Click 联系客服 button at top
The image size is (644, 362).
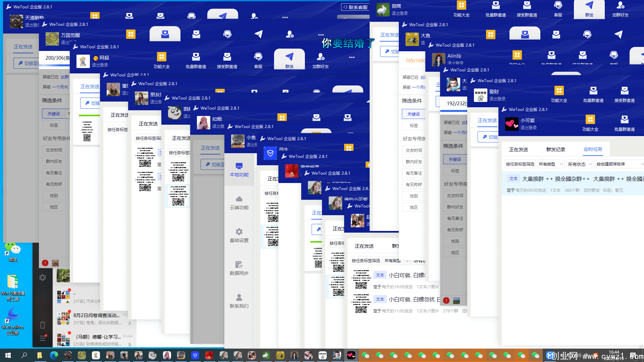click(x=356, y=7)
